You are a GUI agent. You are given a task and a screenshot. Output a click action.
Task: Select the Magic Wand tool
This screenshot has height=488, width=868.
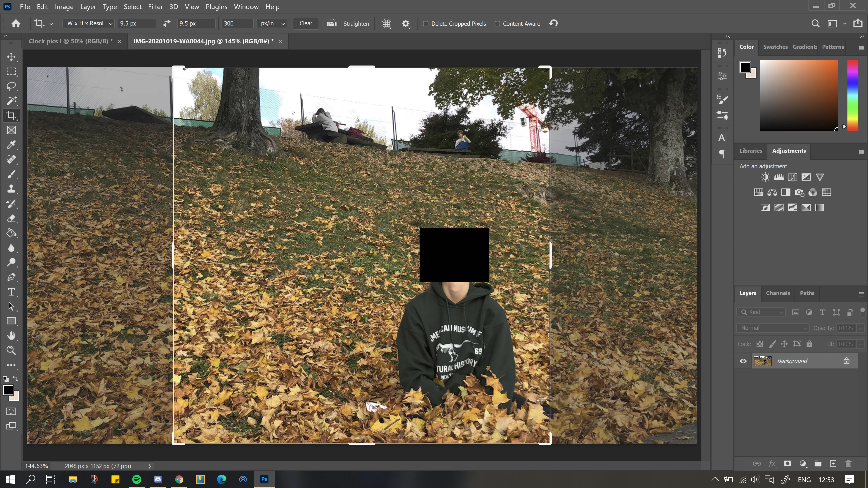click(11, 101)
